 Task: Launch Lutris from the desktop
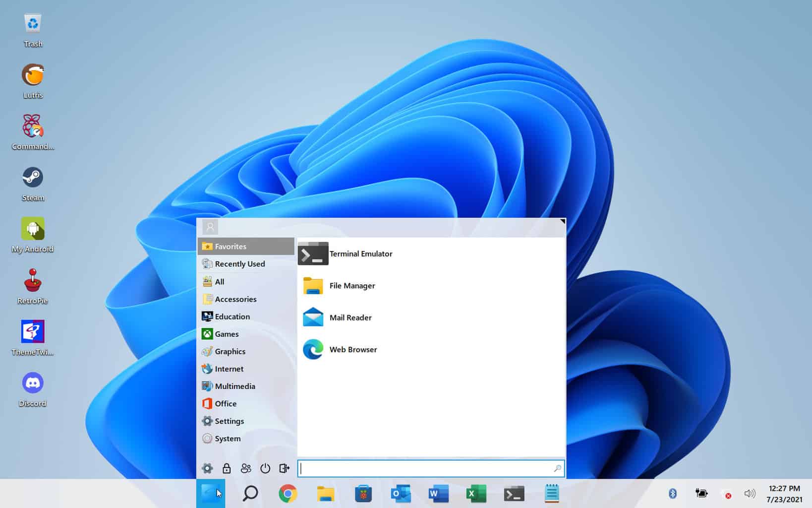33,81
